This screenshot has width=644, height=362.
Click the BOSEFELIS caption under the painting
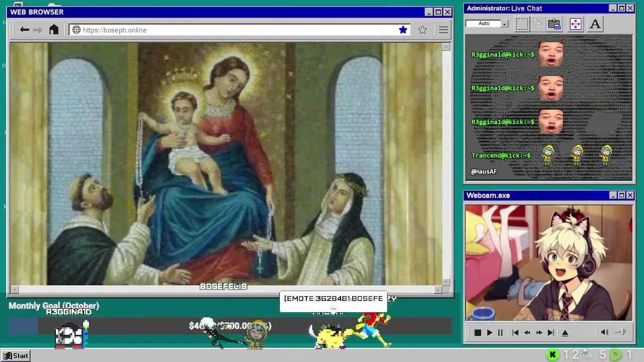(x=224, y=286)
